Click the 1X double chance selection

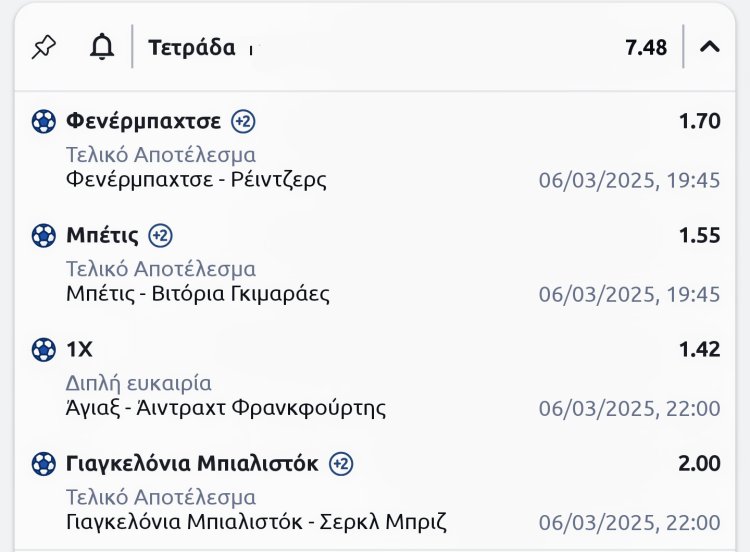pos(79,350)
